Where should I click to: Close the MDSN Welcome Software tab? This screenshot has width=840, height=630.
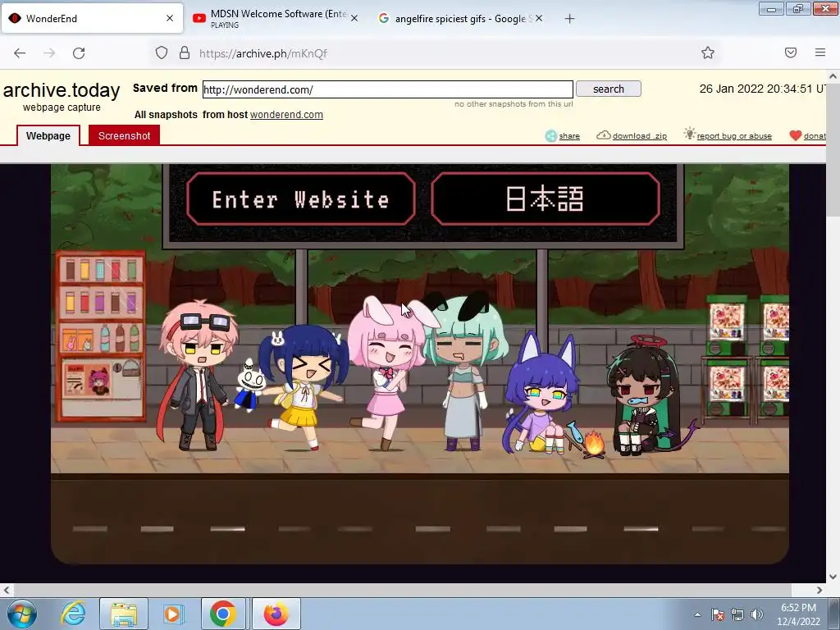tap(354, 18)
